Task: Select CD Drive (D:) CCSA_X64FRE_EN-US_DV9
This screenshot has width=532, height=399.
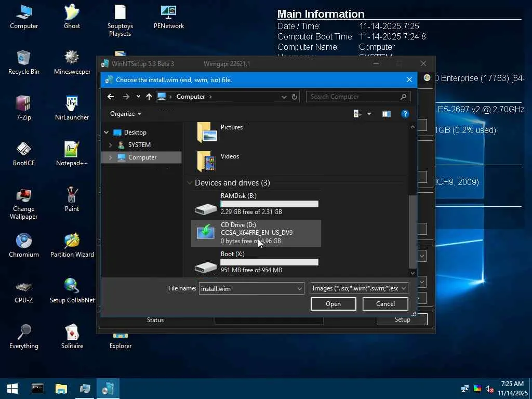Action: (x=256, y=233)
